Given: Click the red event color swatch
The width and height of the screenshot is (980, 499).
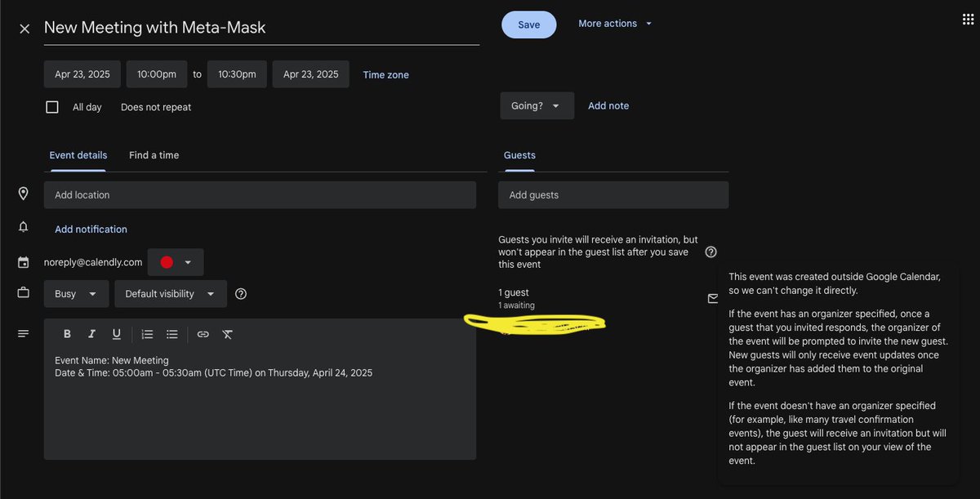Looking at the screenshot, I should coord(167,262).
